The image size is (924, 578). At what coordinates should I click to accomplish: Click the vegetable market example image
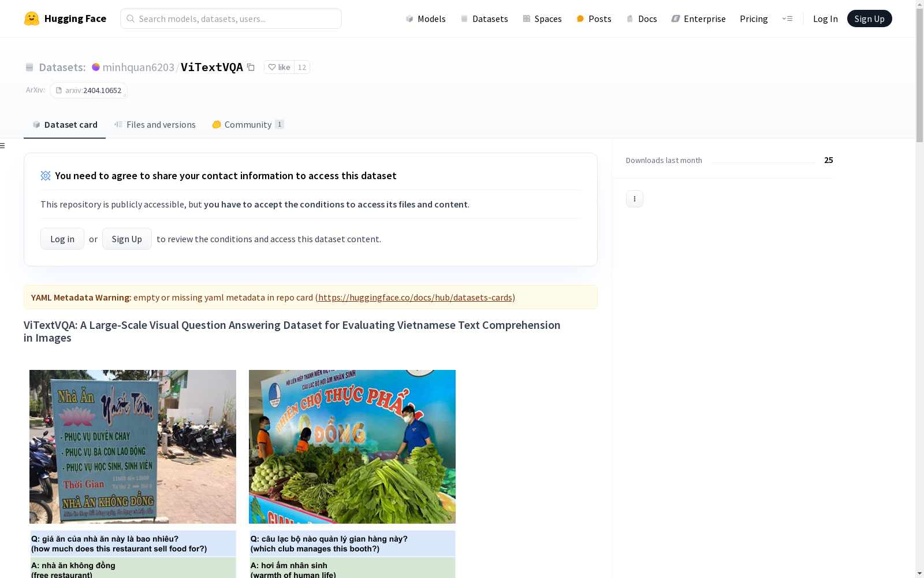[x=352, y=447]
